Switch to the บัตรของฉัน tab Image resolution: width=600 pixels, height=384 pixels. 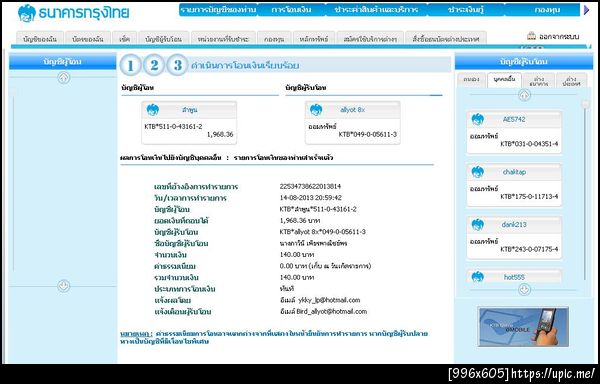tap(88, 38)
